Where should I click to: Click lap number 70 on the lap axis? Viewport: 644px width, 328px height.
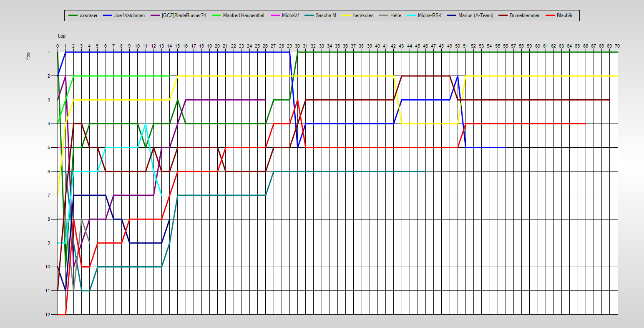click(617, 46)
